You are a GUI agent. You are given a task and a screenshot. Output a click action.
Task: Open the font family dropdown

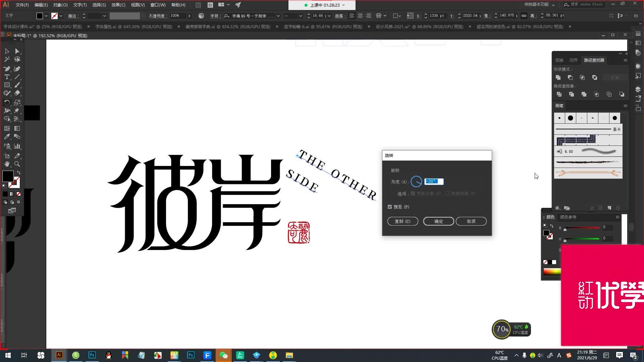pos(278,16)
